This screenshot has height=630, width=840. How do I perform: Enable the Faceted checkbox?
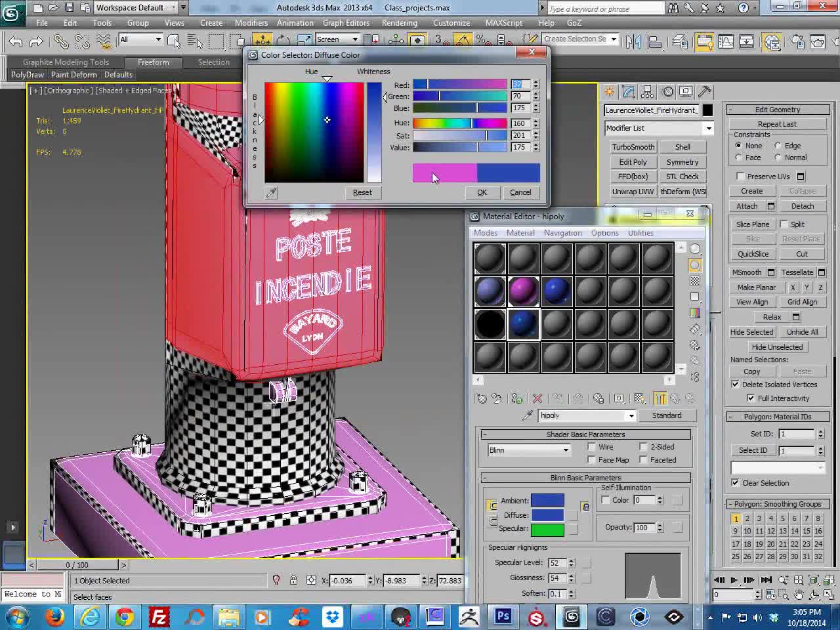pos(644,460)
